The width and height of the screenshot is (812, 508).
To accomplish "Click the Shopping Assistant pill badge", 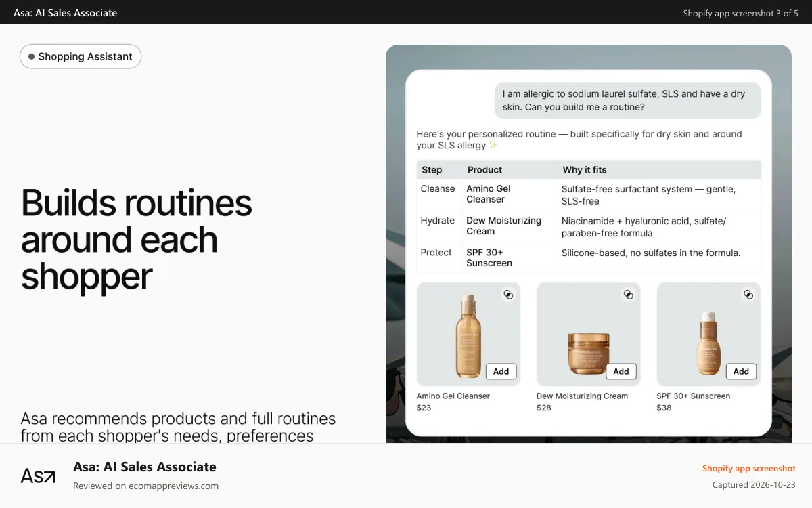I will (x=81, y=57).
